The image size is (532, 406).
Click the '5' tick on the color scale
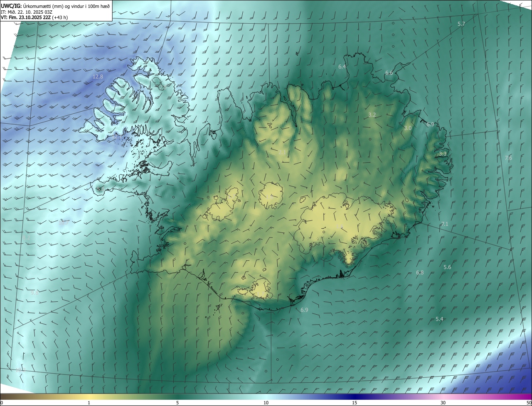coord(177,403)
